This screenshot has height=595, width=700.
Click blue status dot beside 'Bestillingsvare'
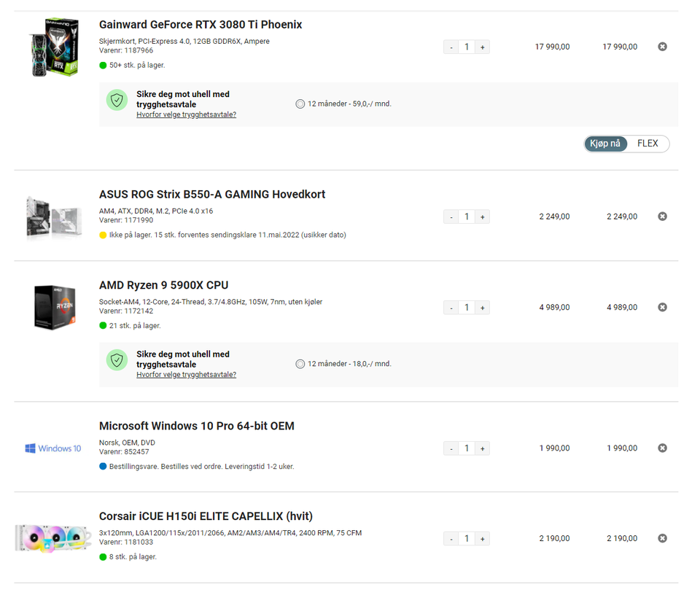coord(103,467)
